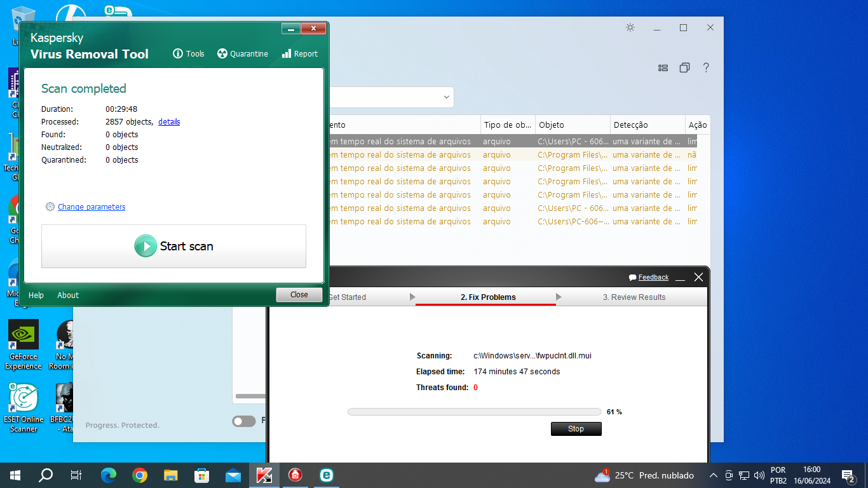This screenshot has height=488, width=868.
Task: Click the scan progress bar at 61%
Action: (474, 412)
